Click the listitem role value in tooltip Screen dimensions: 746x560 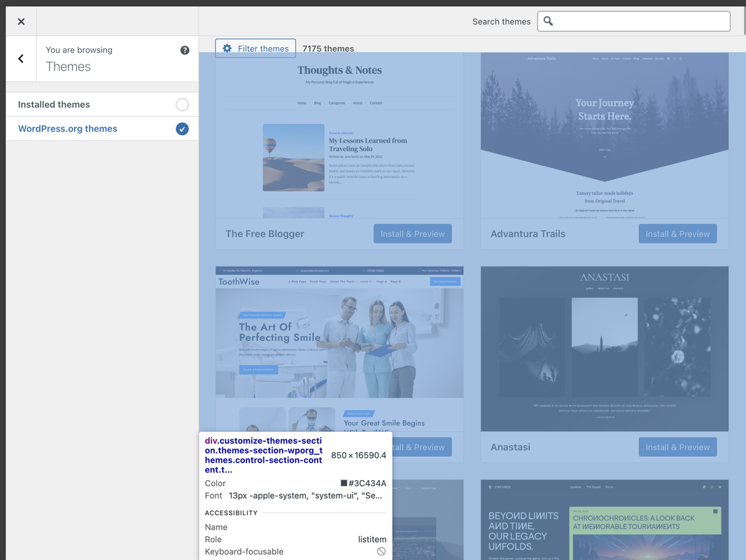pyautogui.click(x=372, y=539)
